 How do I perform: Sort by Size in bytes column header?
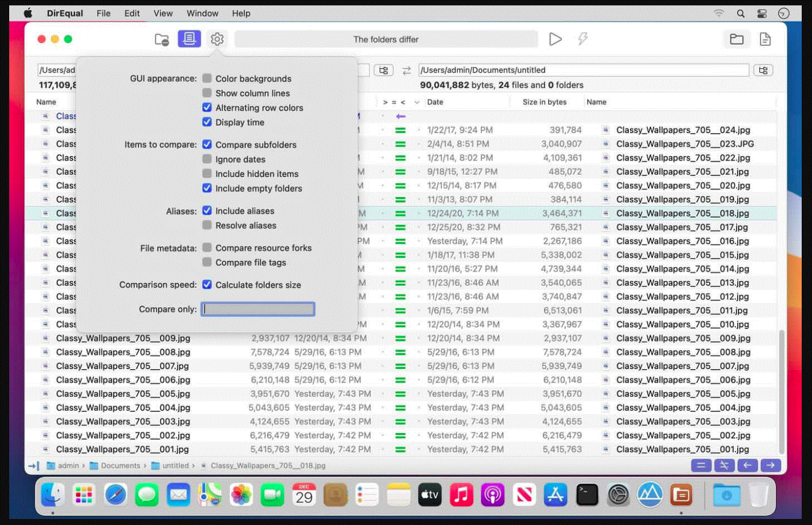[x=544, y=102]
